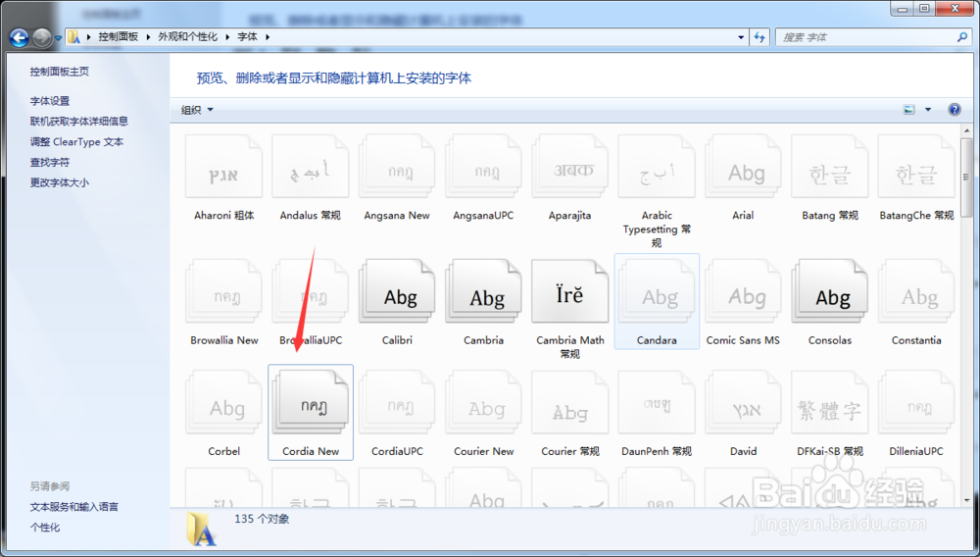This screenshot has width=980, height=557.
Task: Select the DFKai-SB font icon
Action: (829, 403)
